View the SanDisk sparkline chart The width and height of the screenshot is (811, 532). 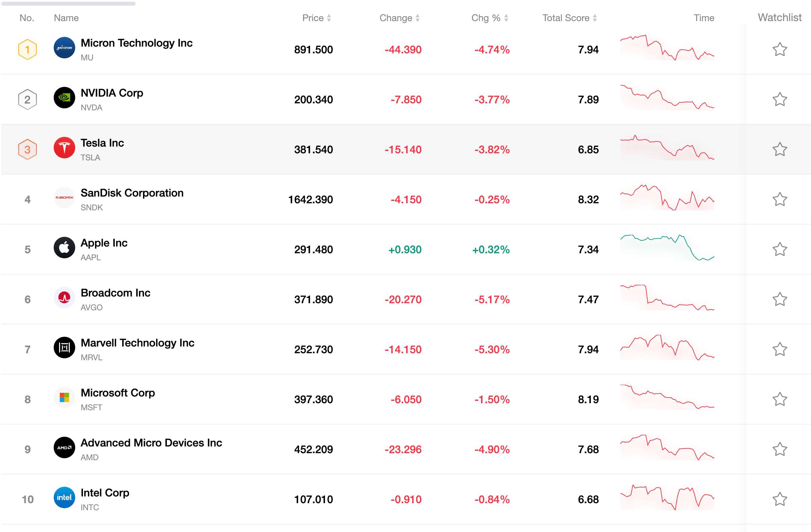[667, 198]
